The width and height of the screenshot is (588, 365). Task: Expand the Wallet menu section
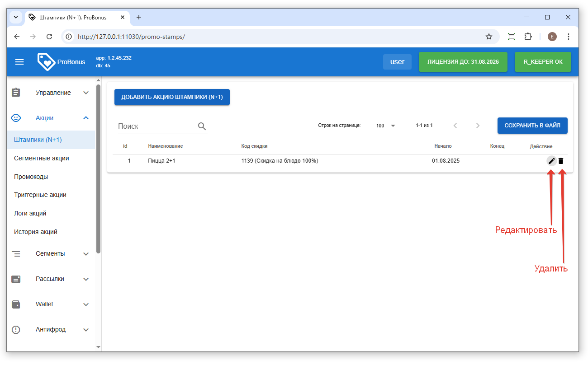click(86, 304)
